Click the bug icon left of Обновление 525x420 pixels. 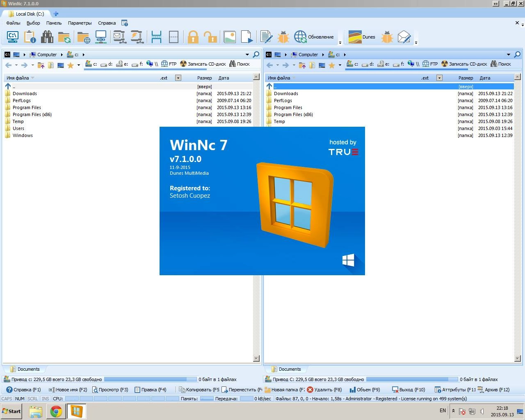283,37
